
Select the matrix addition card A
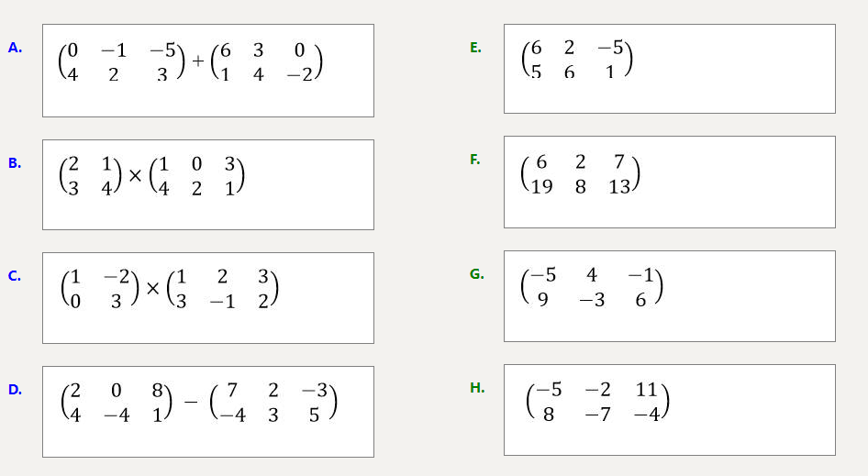pos(208,71)
